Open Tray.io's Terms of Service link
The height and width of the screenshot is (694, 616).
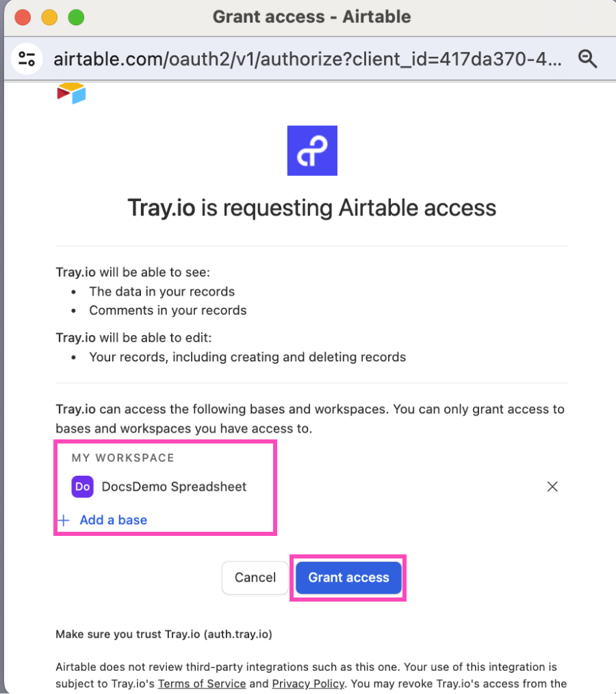pyautogui.click(x=202, y=683)
